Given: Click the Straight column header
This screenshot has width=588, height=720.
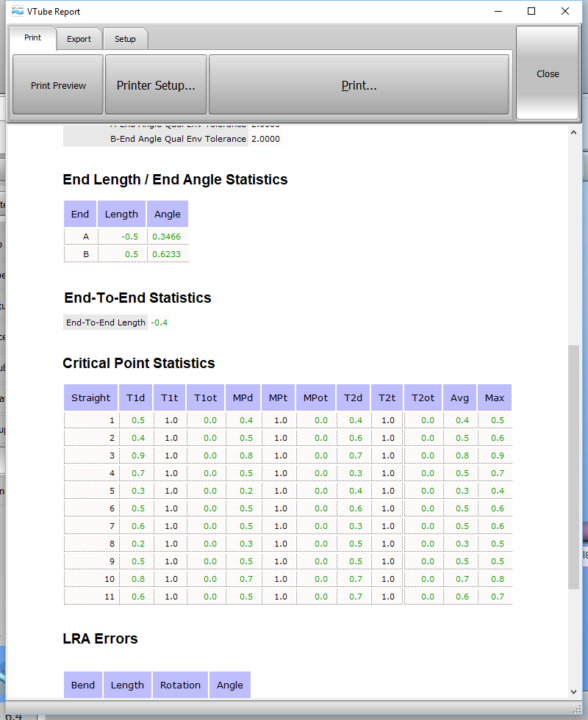Looking at the screenshot, I should (x=90, y=398).
